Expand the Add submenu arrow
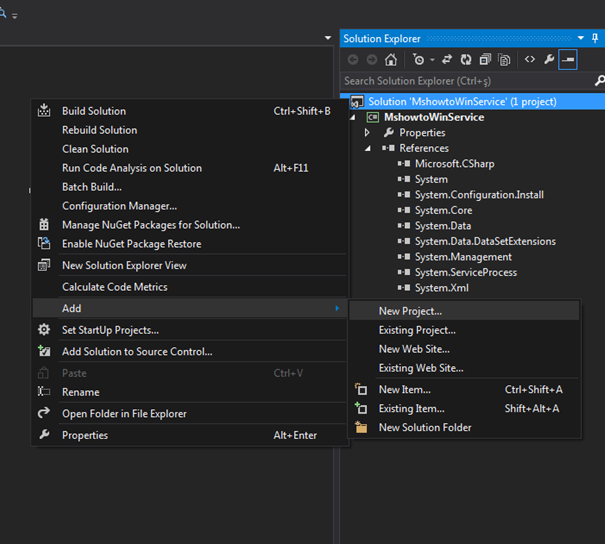The image size is (605, 544). click(337, 308)
